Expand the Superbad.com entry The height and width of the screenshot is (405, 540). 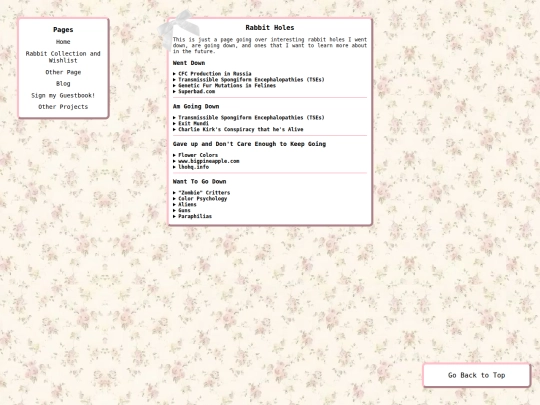pos(194,91)
